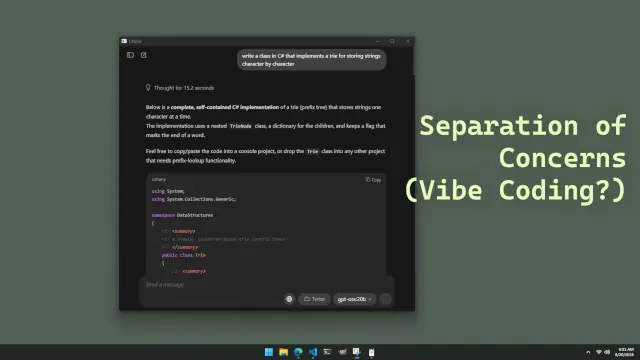Click the send message button
The image size is (640, 360).
pos(385,299)
